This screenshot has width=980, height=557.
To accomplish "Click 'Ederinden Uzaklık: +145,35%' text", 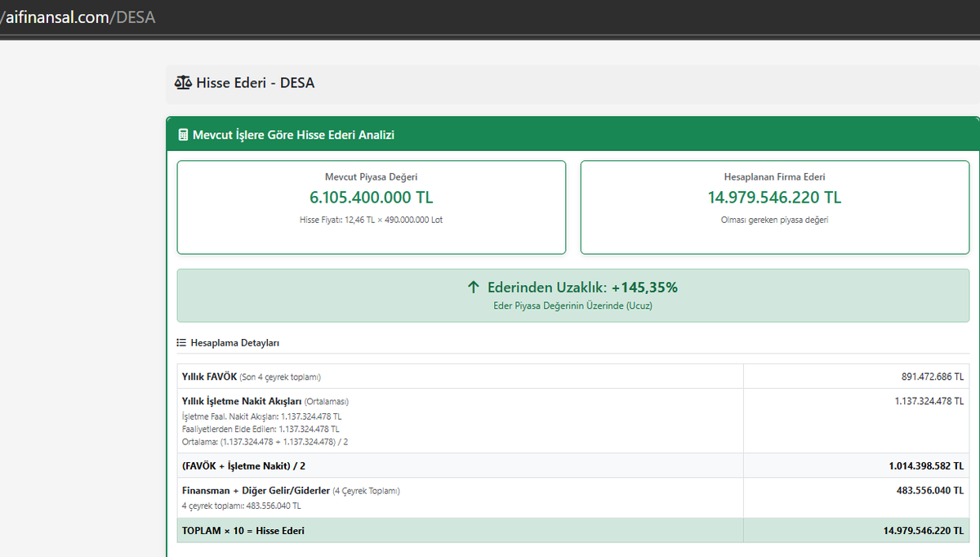I will coord(582,287).
